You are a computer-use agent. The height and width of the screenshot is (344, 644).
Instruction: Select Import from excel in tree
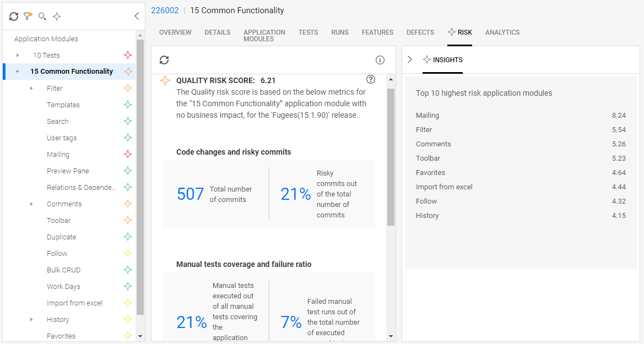pyautogui.click(x=74, y=303)
